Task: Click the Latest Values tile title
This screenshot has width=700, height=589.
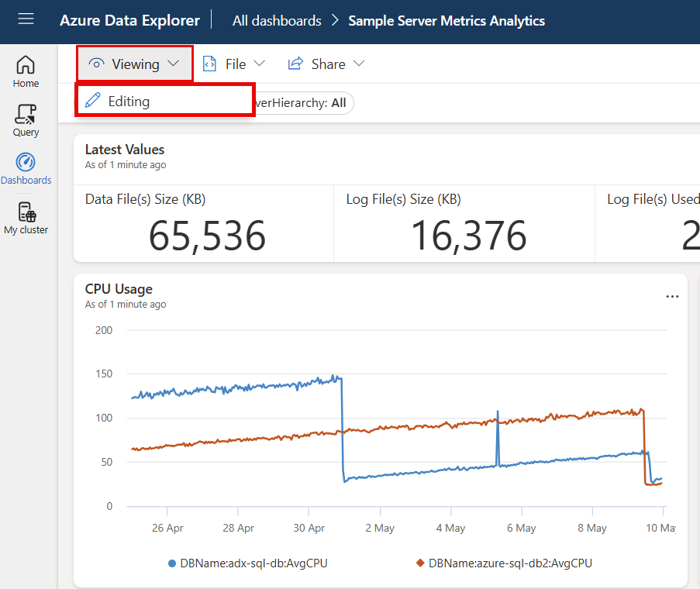Action: pos(125,150)
